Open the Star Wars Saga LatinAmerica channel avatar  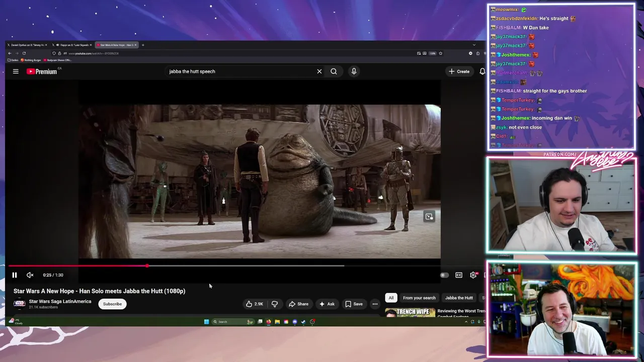pyautogui.click(x=20, y=304)
